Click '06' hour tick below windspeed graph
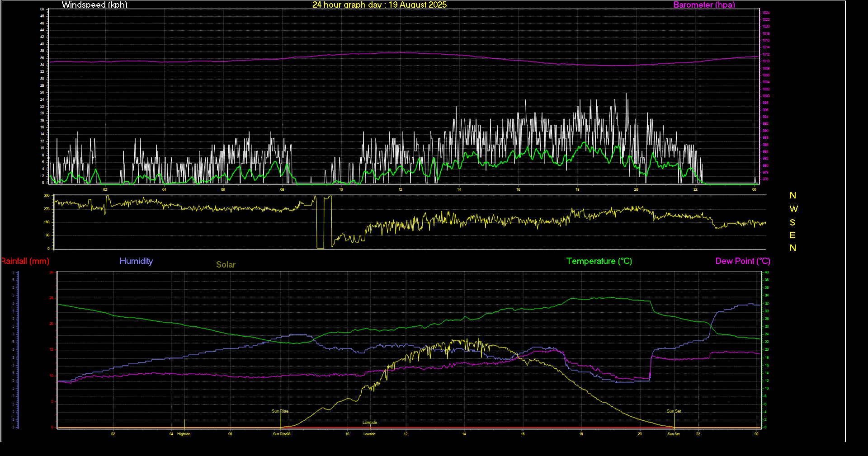Image resolution: width=868 pixels, height=456 pixels. (223, 189)
